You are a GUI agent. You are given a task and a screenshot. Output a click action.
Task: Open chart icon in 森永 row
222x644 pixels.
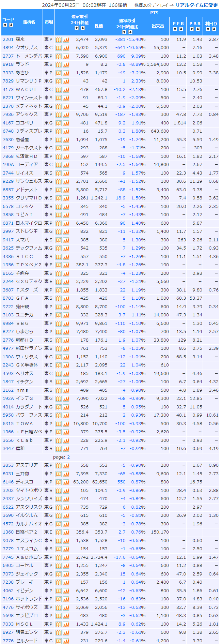[x=66, y=40]
